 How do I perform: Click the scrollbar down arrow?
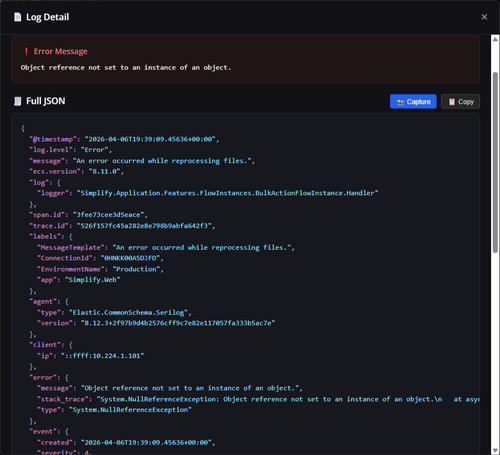(495, 450)
